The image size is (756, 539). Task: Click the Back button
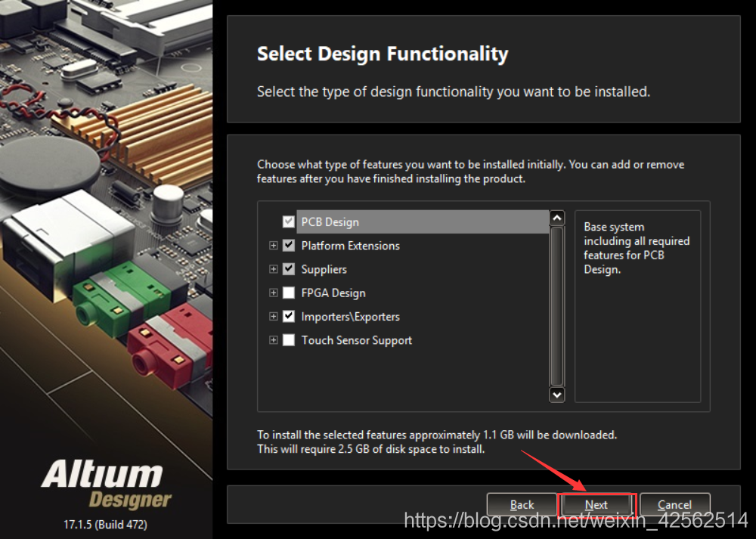(x=522, y=505)
